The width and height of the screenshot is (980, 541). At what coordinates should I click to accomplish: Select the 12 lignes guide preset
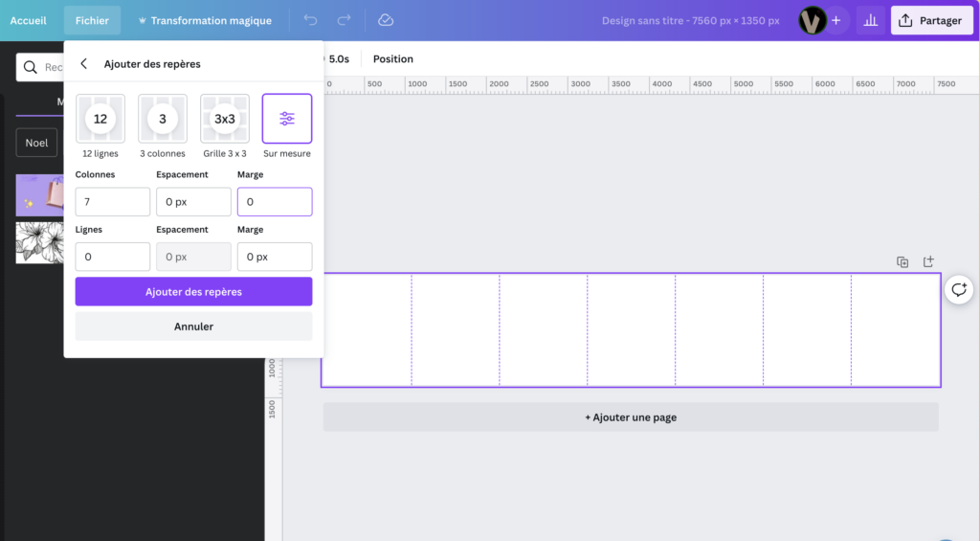coord(100,119)
